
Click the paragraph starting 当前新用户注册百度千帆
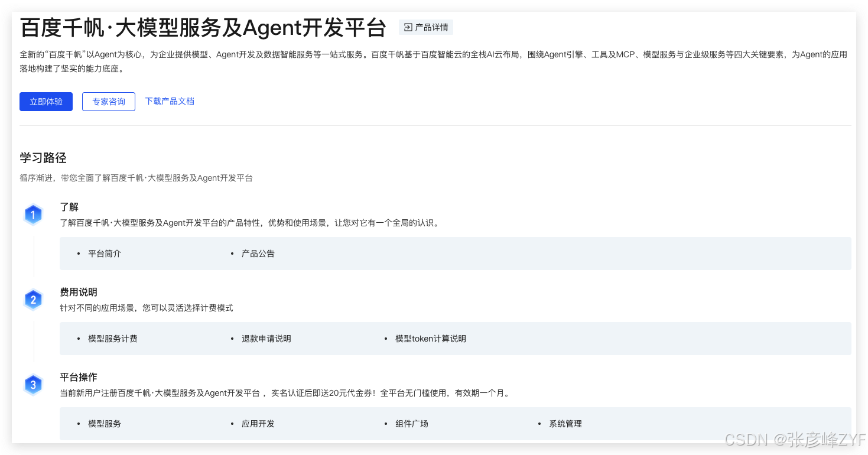click(284, 393)
